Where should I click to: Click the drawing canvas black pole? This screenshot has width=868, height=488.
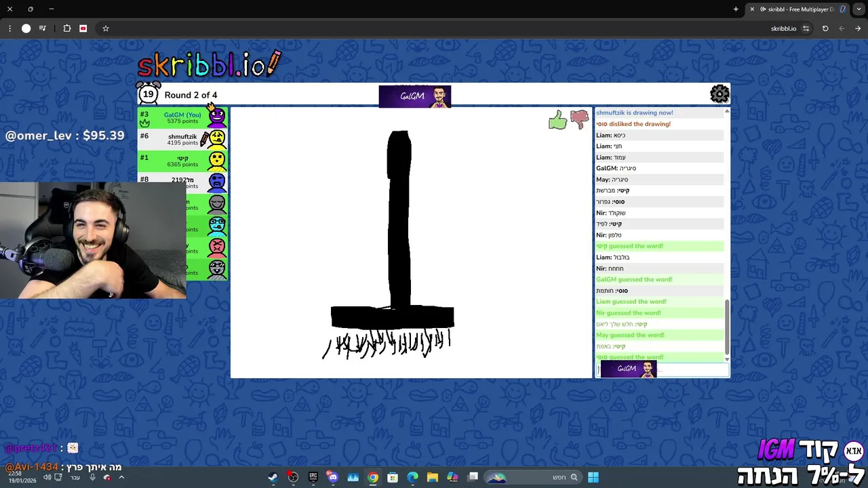(x=399, y=220)
